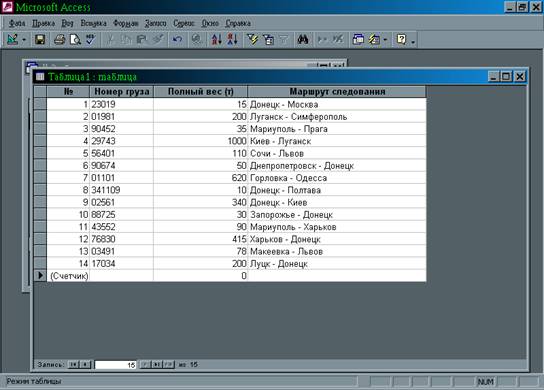Expand the View button dropdown arrow
The width and height of the screenshot is (544, 390).
pos(24,40)
